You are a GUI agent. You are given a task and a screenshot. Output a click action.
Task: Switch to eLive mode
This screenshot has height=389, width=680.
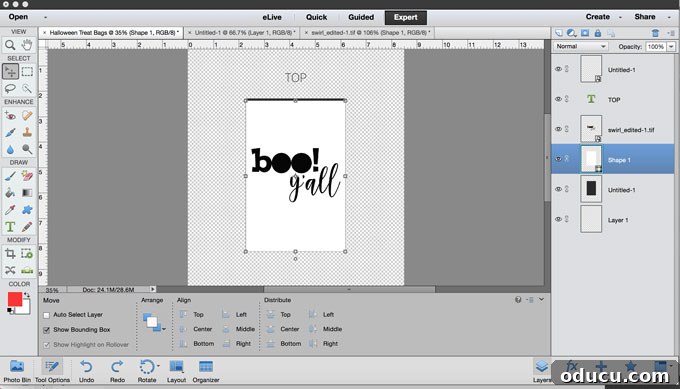point(272,17)
